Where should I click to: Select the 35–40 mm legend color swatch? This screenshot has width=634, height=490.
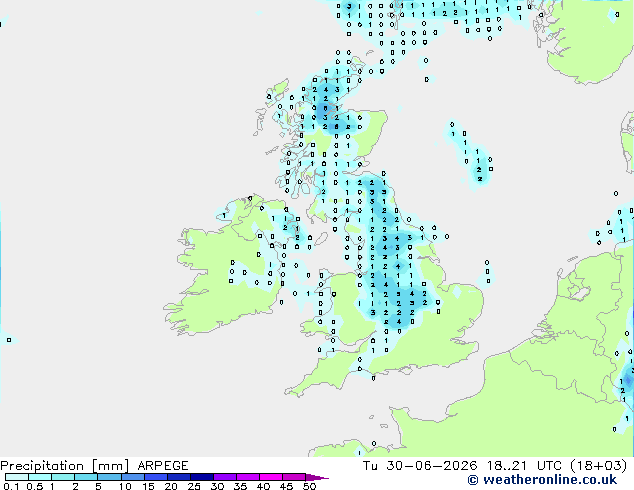coord(247,477)
